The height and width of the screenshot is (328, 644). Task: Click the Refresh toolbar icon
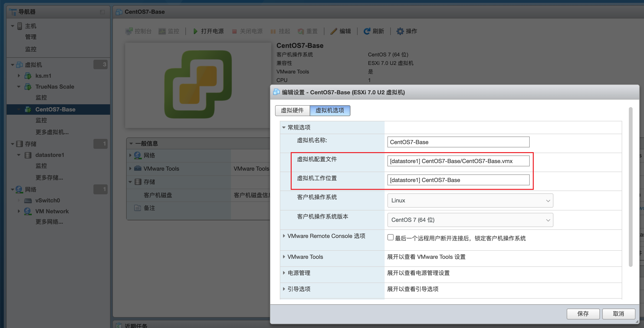[x=367, y=31]
